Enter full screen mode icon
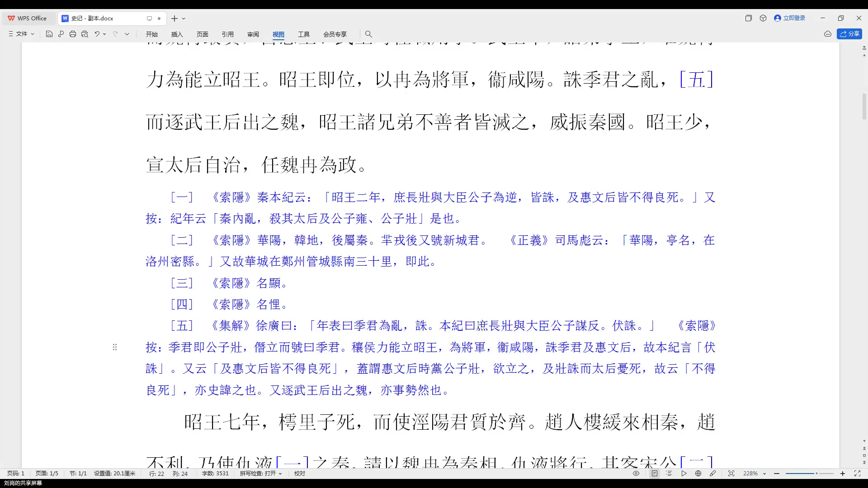The image size is (868, 488). click(857, 474)
